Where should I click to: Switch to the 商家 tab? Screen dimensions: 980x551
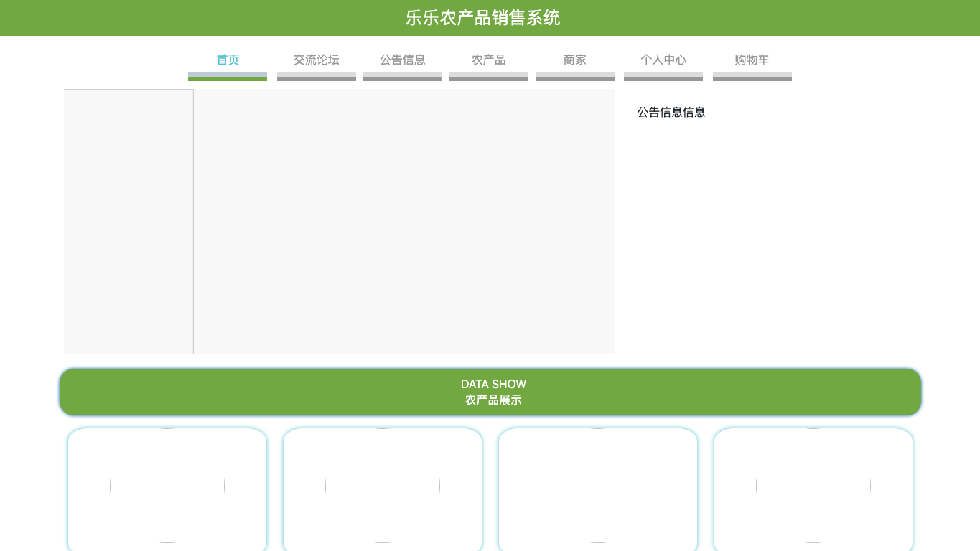[x=575, y=60]
